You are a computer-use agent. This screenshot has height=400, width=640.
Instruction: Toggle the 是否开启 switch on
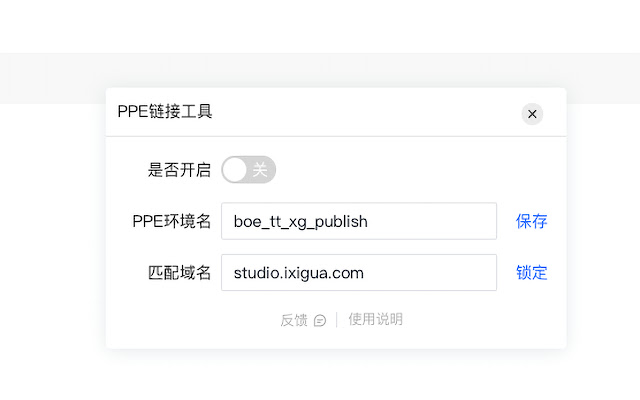click(248, 170)
